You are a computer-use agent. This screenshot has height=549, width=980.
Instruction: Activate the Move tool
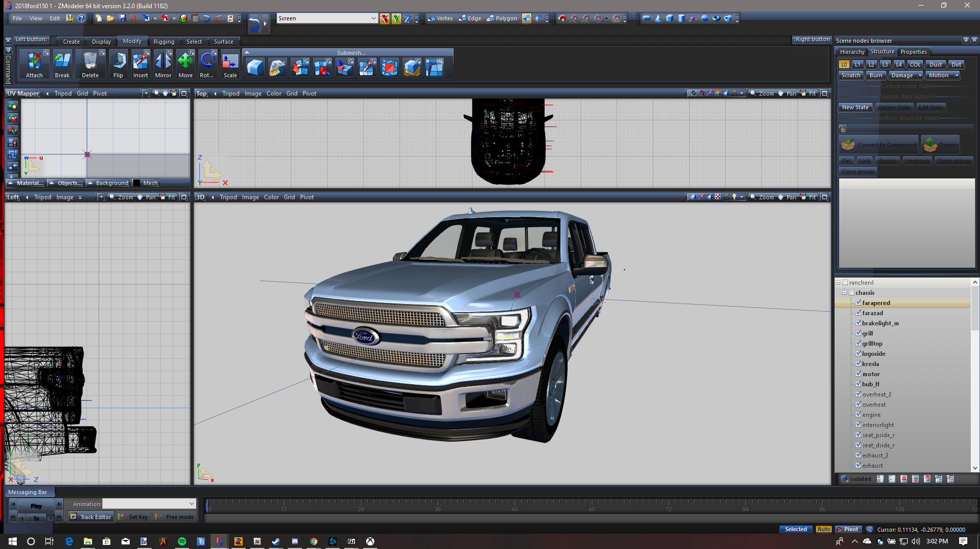tap(185, 65)
